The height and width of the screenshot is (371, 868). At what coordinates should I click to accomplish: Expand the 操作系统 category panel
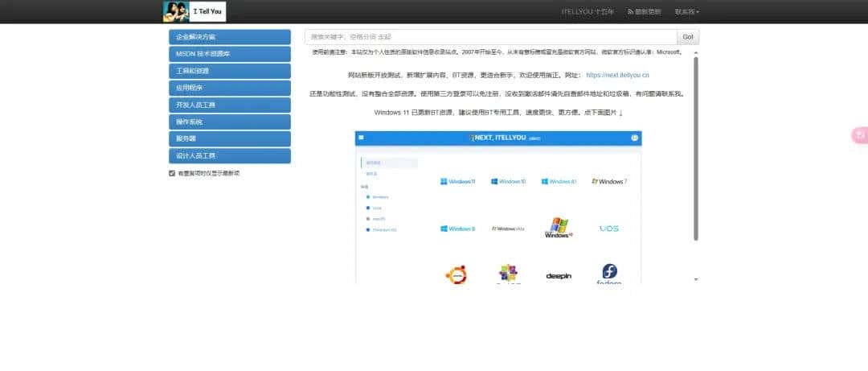[x=229, y=122]
